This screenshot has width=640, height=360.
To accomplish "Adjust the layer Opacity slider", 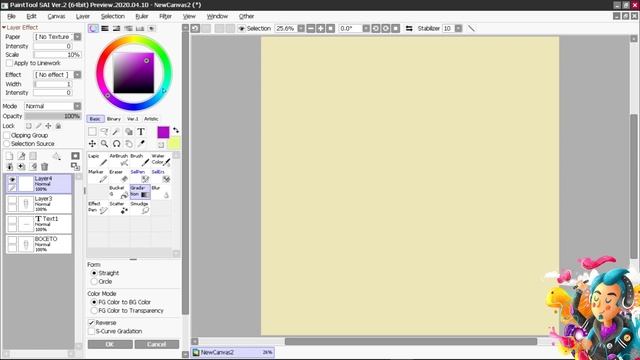I will click(x=53, y=116).
